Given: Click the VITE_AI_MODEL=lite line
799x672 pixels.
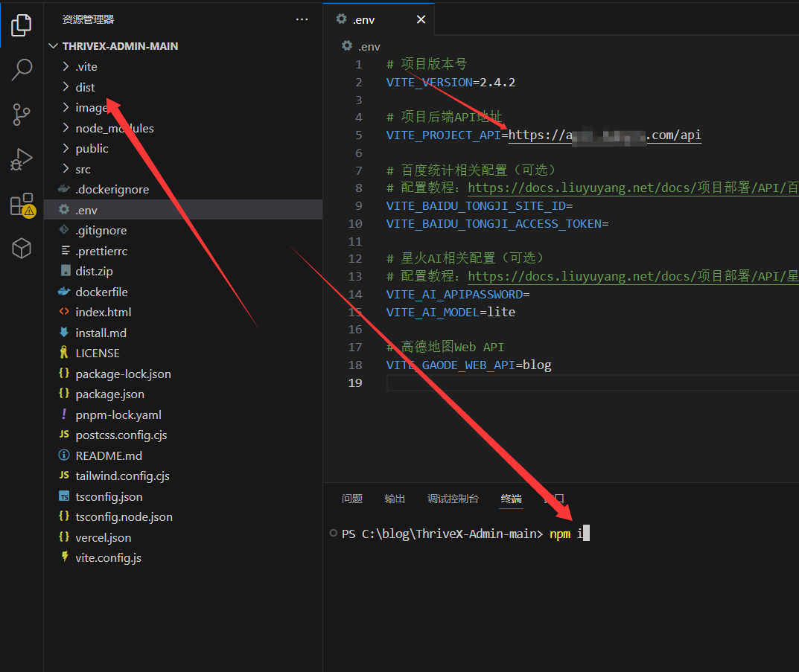Looking at the screenshot, I should tap(451, 312).
